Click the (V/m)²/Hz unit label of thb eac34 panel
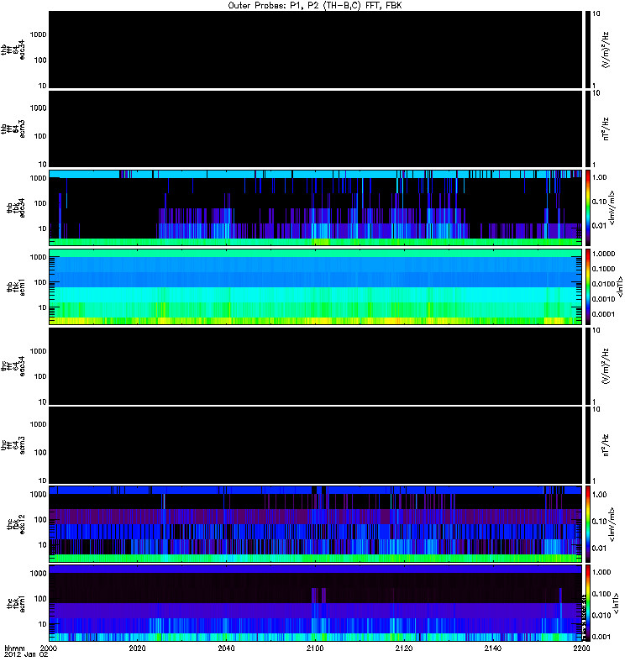This screenshot has width=630, height=672. [605, 50]
